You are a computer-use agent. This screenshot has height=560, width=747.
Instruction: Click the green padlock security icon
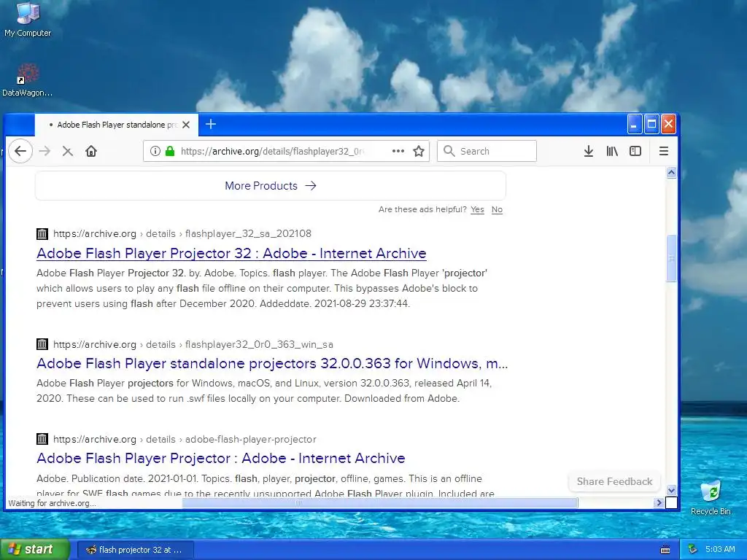click(169, 152)
